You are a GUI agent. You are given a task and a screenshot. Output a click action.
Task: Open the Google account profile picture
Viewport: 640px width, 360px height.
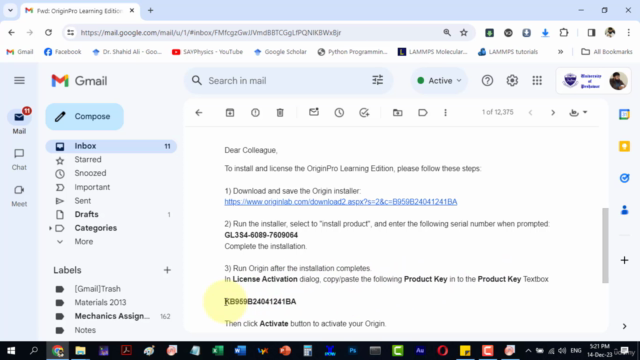coord(618,81)
